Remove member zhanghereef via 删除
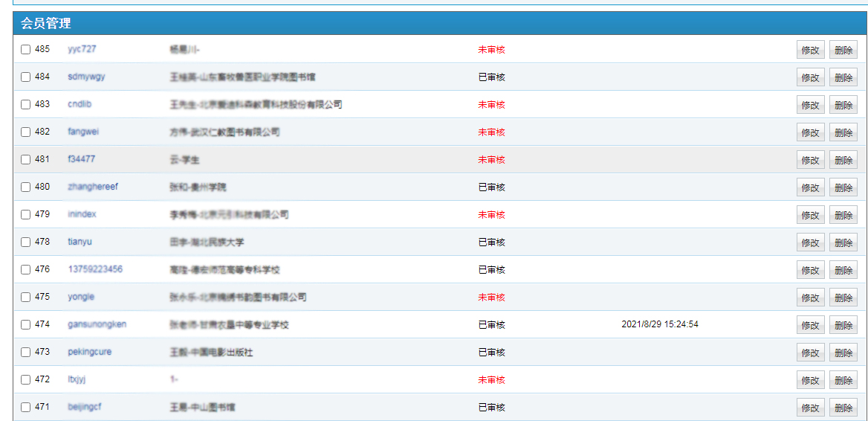This screenshot has width=868, height=421. (x=843, y=187)
